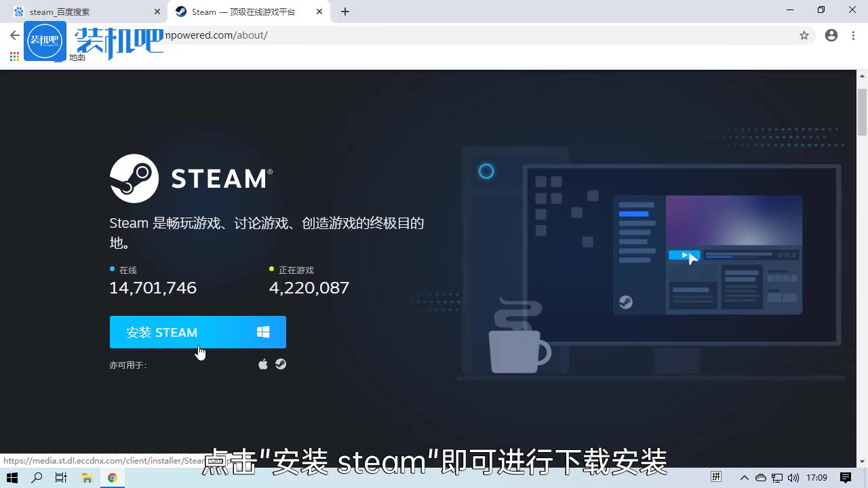Open the Chrome profile avatar icon
Image resolution: width=868 pixels, height=488 pixels.
(831, 35)
